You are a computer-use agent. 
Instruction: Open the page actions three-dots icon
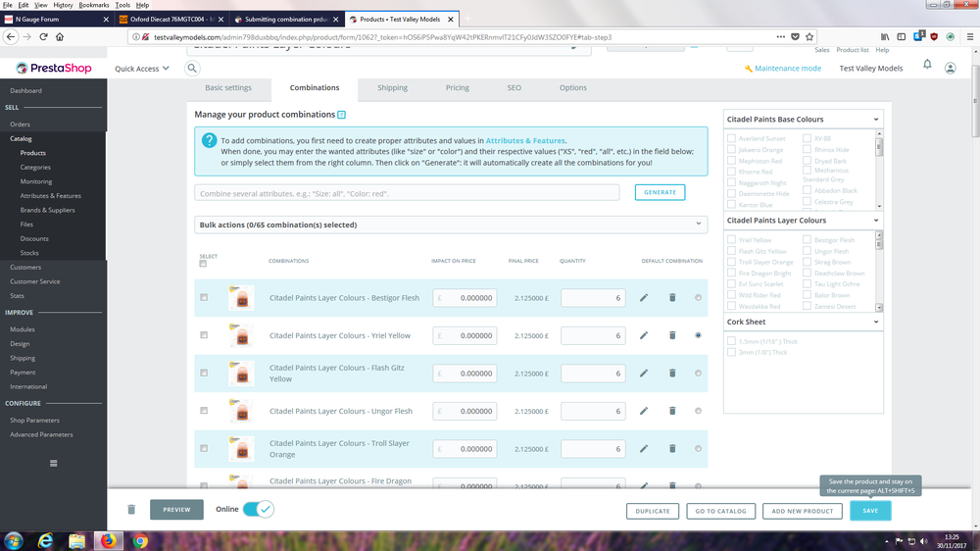(x=781, y=37)
